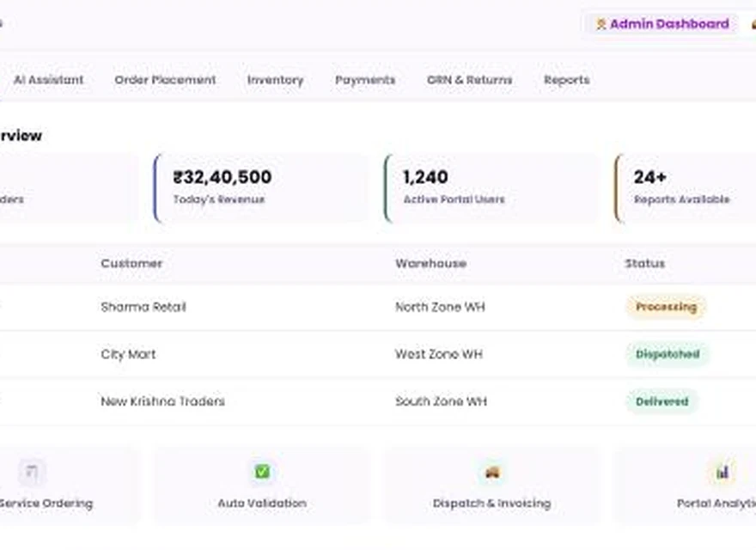Click the Today's Revenue card
The image size is (756, 550).
[x=261, y=188]
